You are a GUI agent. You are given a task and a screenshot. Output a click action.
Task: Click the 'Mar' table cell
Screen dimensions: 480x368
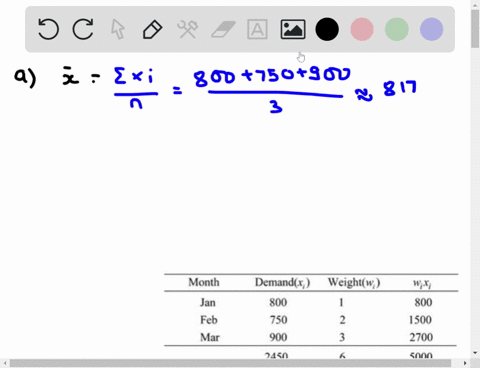coord(210,337)
